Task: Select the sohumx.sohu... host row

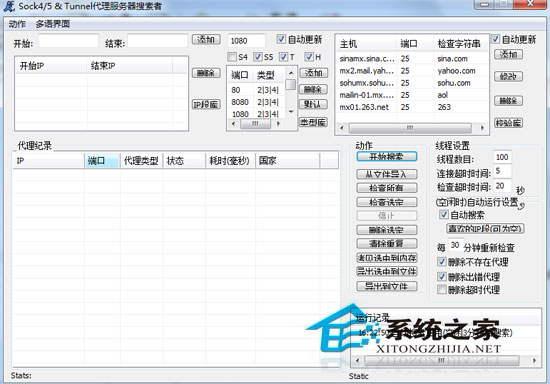Action: (x=412, y=83)
